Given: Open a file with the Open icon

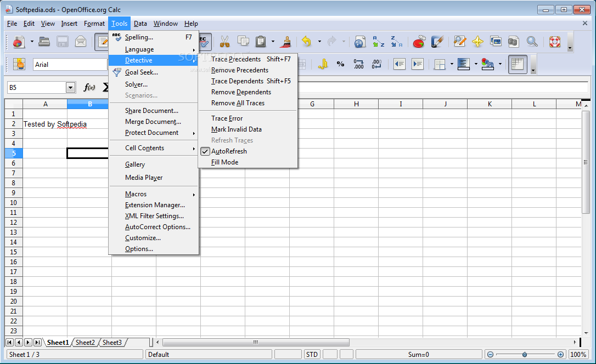Looking at the screenshot, I should point(44,41).
